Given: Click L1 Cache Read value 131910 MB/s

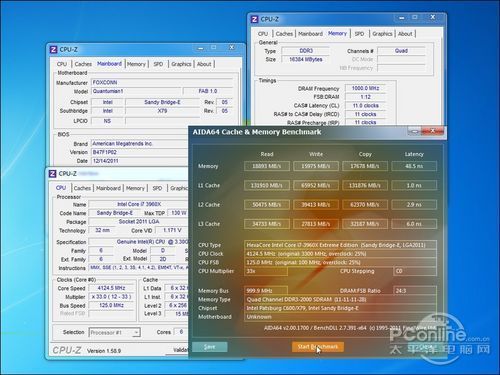Looking at the screenshot, I should [x=267, y=185].
